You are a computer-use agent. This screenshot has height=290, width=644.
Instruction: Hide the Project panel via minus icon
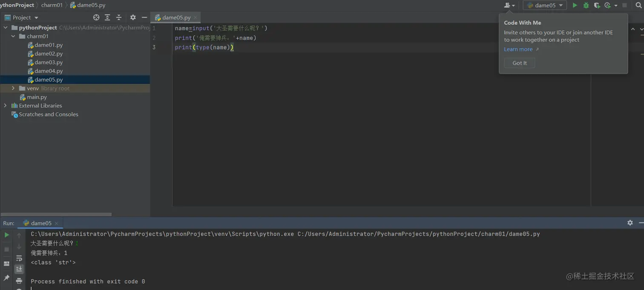[x=144, y=17]
